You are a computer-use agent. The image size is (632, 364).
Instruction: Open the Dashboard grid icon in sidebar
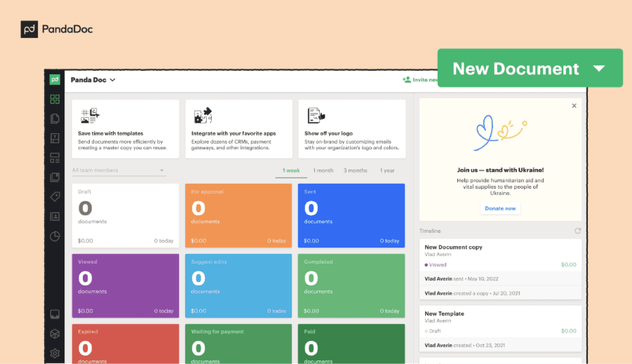tap(55, 99)
